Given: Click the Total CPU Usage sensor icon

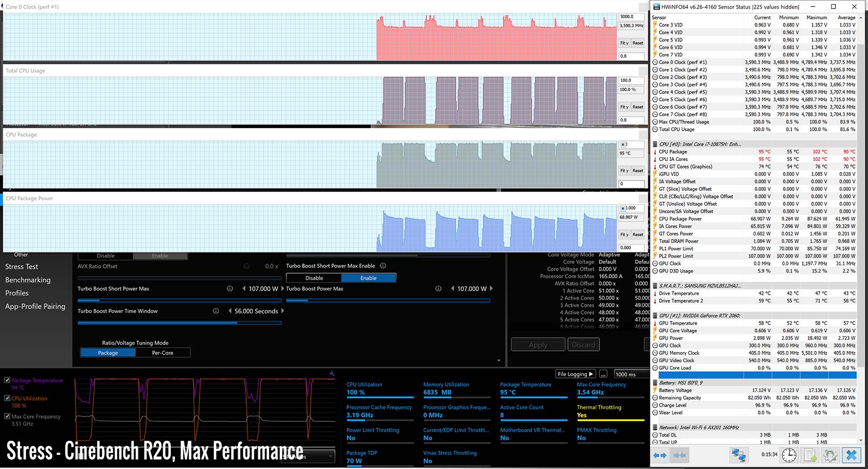Looking at the screenshot, I should [x=655, y=130].
